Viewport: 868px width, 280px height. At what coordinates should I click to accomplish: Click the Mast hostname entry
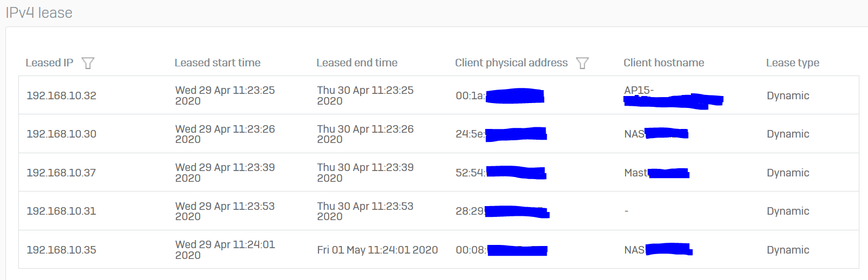click(x=657, y=173)
